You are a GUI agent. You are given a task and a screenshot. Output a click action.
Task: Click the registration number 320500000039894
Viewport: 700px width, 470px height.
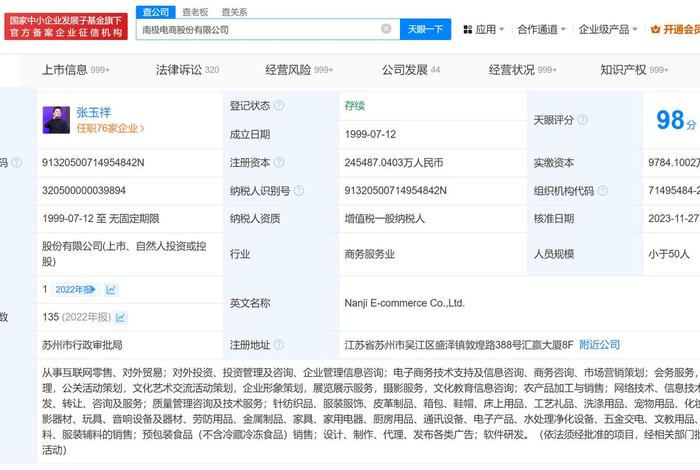(x=84, y=191)
